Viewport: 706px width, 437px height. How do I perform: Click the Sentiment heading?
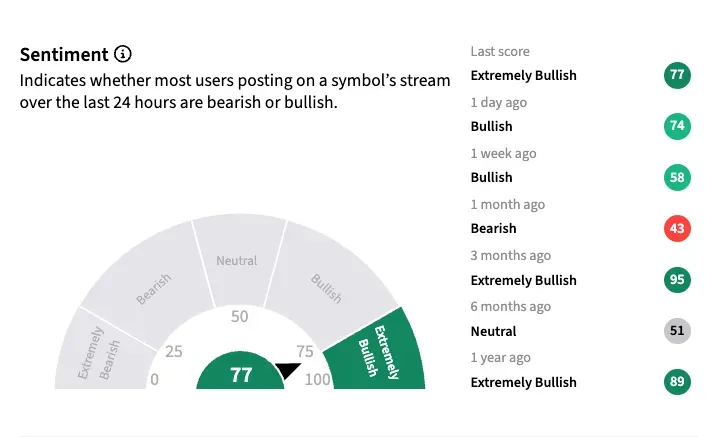(x=64, y=54)
